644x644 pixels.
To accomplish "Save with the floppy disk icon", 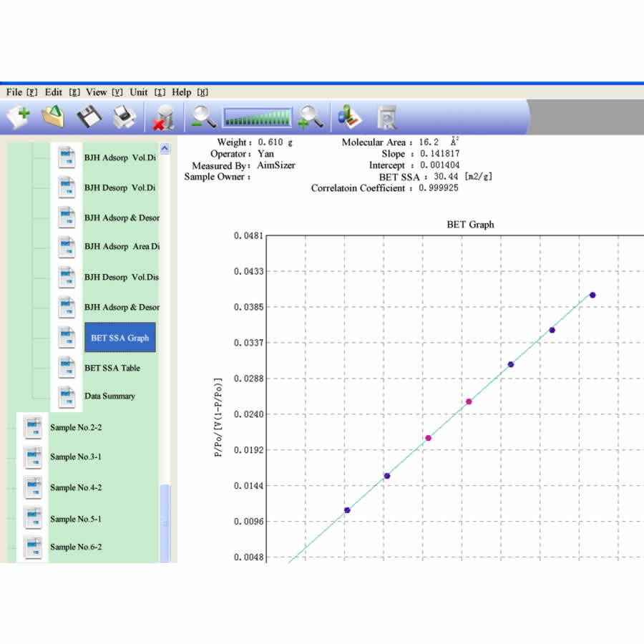I will coord(89,117).
